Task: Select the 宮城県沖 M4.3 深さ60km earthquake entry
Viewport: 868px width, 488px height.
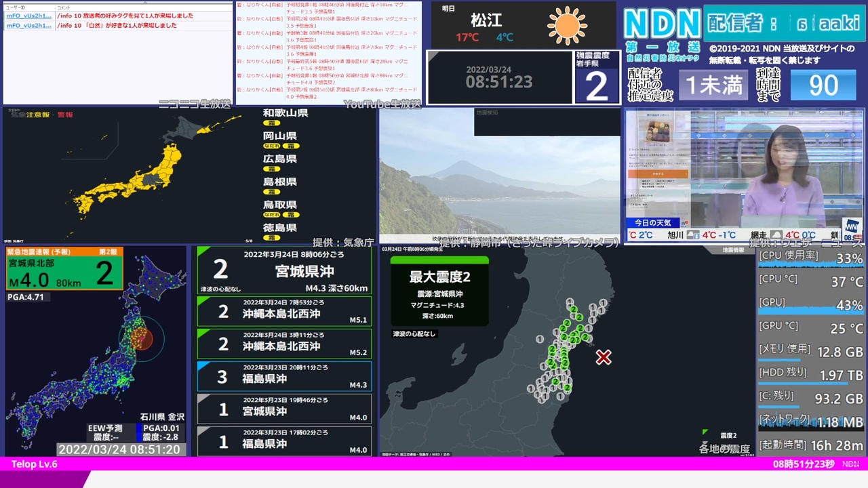Action: (x=284, y=270)
